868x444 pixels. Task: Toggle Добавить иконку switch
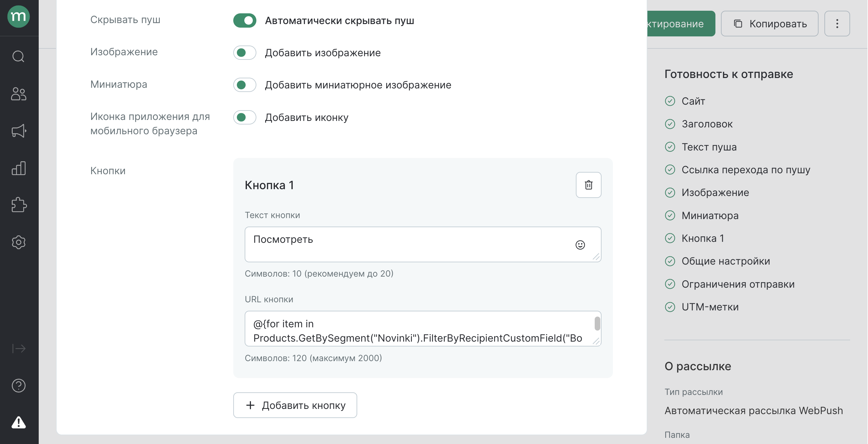point(245,117)
